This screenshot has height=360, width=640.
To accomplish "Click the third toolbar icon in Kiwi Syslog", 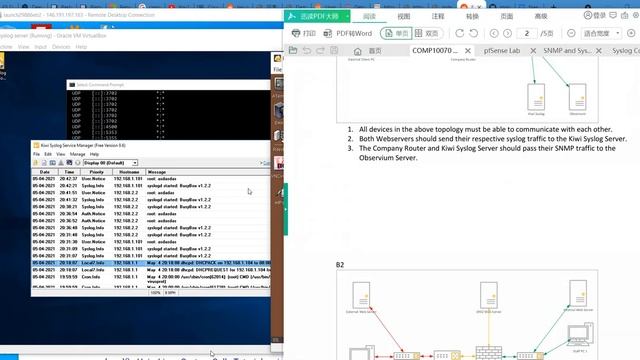I will click(x=53, y=163).
